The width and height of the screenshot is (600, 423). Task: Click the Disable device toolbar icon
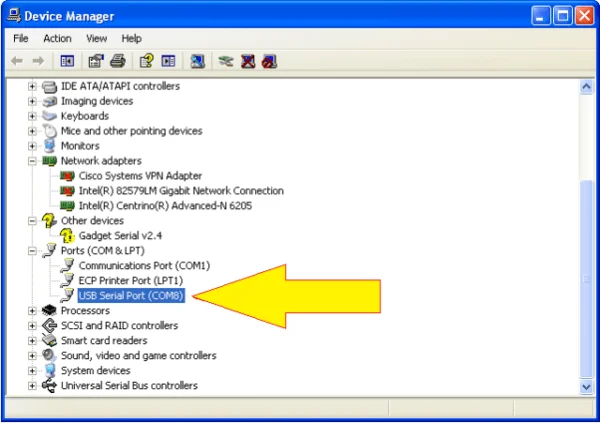pyautogui.click(x=269, y=61)
